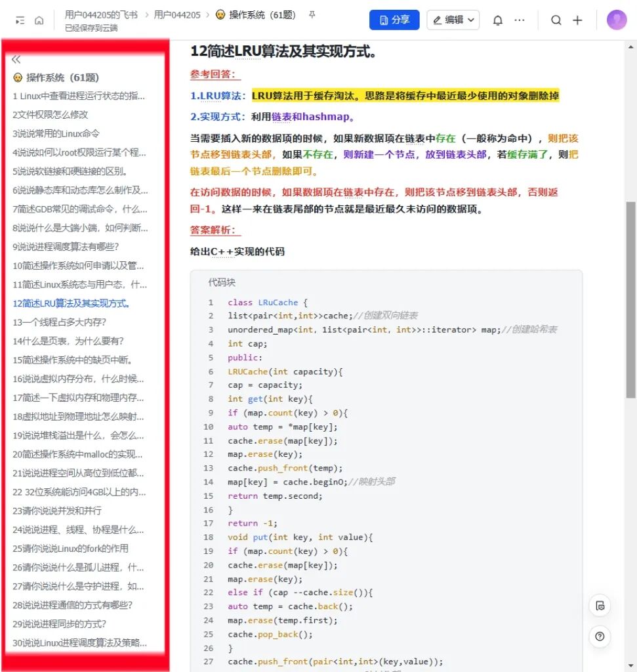The image size is (637, 672).
Task: Click the home icon in top bar
Action: pyautogui.click(x=39, y=20)
